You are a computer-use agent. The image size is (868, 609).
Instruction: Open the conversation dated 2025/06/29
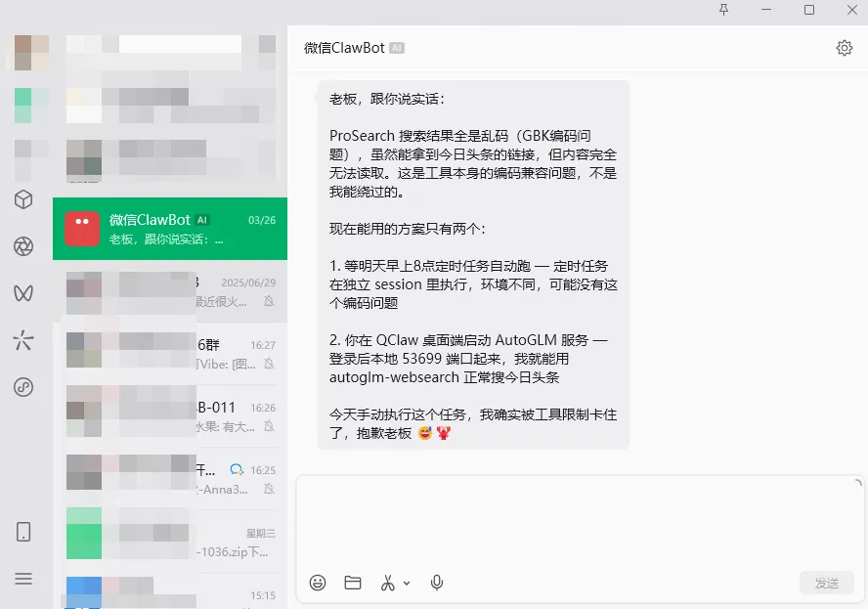click(x=170, y=291)
